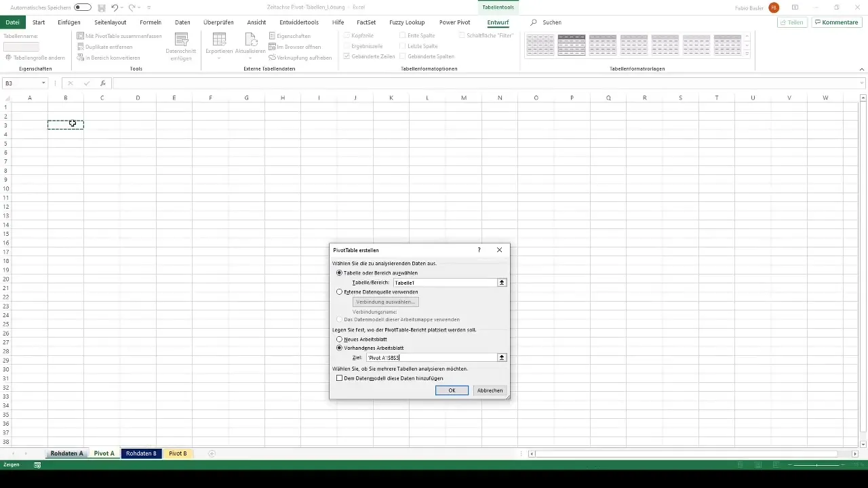
Task: Select Tabelle oder Bereich auswählen radio
Action: point(340,272)
